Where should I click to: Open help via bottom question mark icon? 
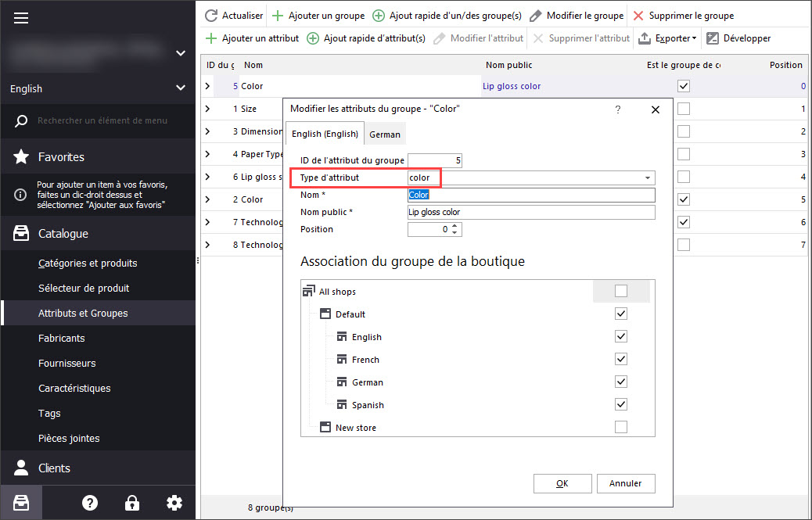click(x=90, y=503)
